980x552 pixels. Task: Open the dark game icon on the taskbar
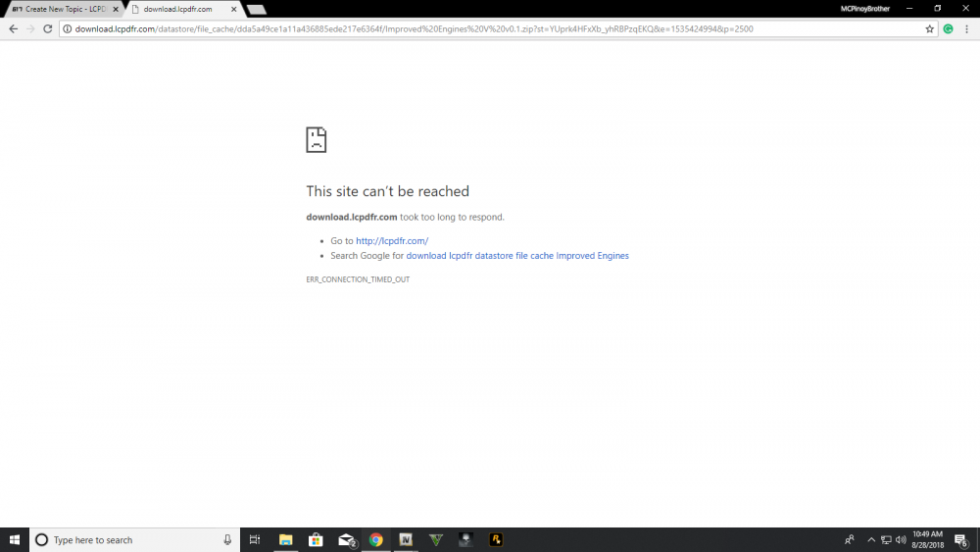coord(465,539)
